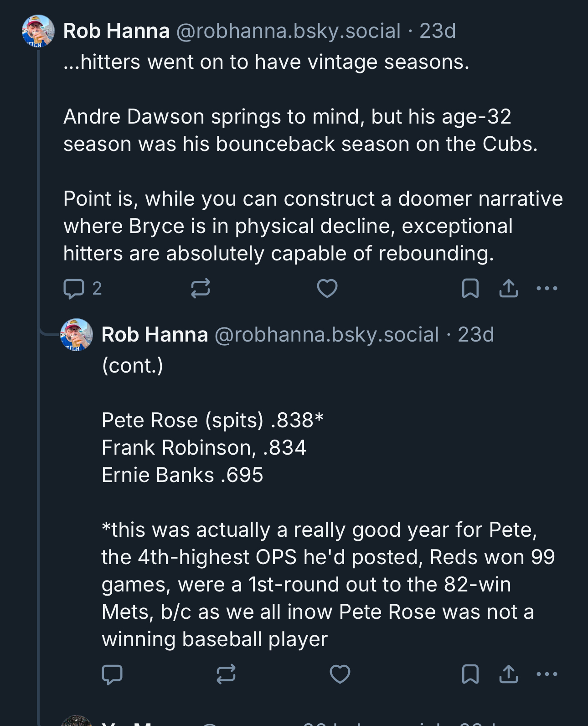Click the 23d timestamp on first post
Image resolution: width=588 pixels, height=726 pixels.
(x=438, y=31)
